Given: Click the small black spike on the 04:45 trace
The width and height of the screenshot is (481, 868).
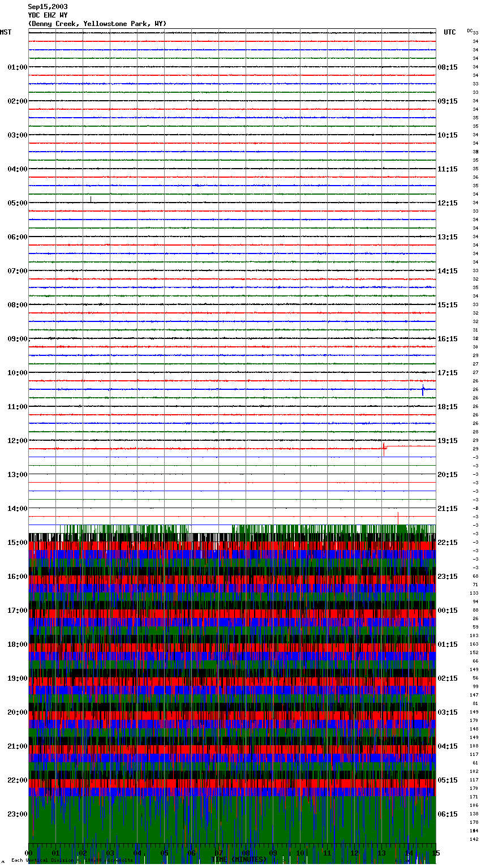Looking at the screenshot, I should point(91,199).
